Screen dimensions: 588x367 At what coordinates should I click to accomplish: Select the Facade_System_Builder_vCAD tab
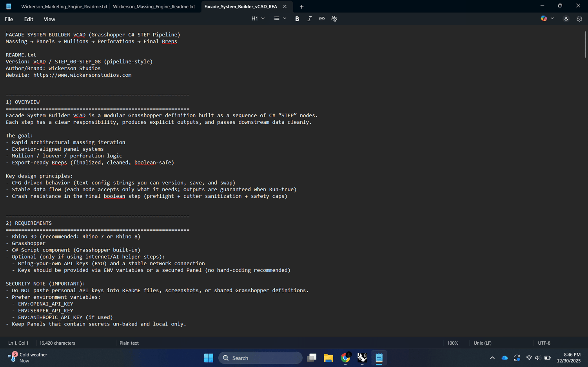coord(241,7)
